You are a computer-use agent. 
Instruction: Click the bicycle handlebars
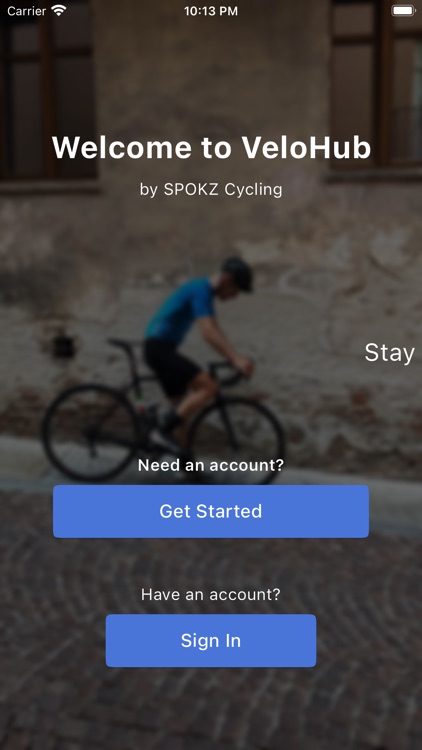coord(230,373)
